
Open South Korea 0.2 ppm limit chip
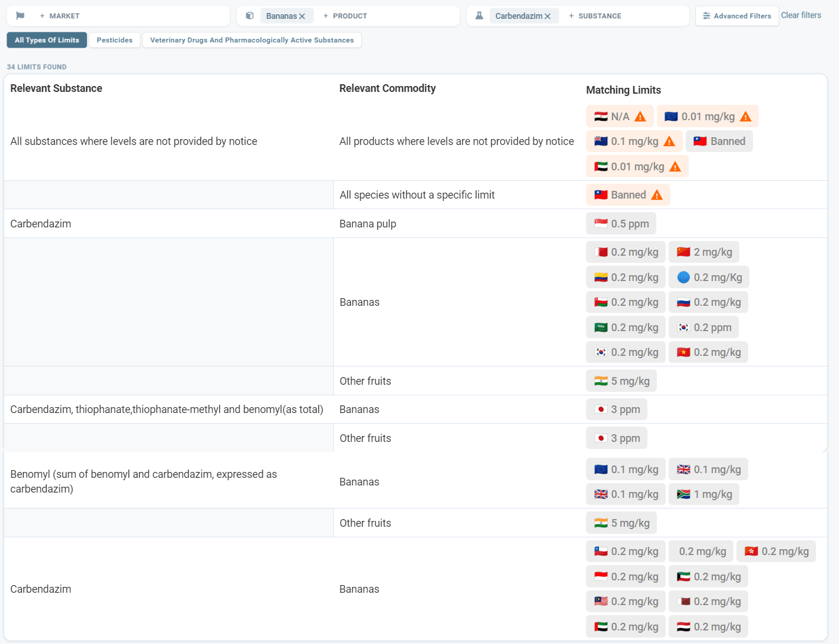click(x=704, y=328)
